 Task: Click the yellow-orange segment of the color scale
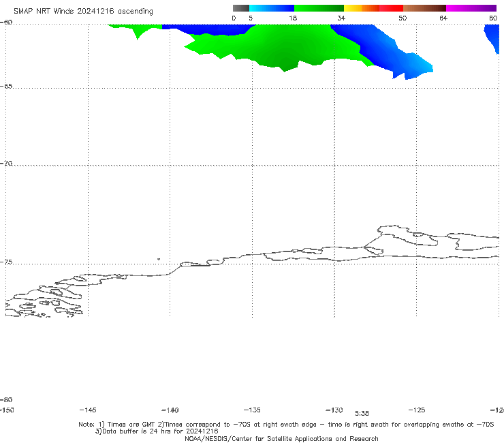362,8
